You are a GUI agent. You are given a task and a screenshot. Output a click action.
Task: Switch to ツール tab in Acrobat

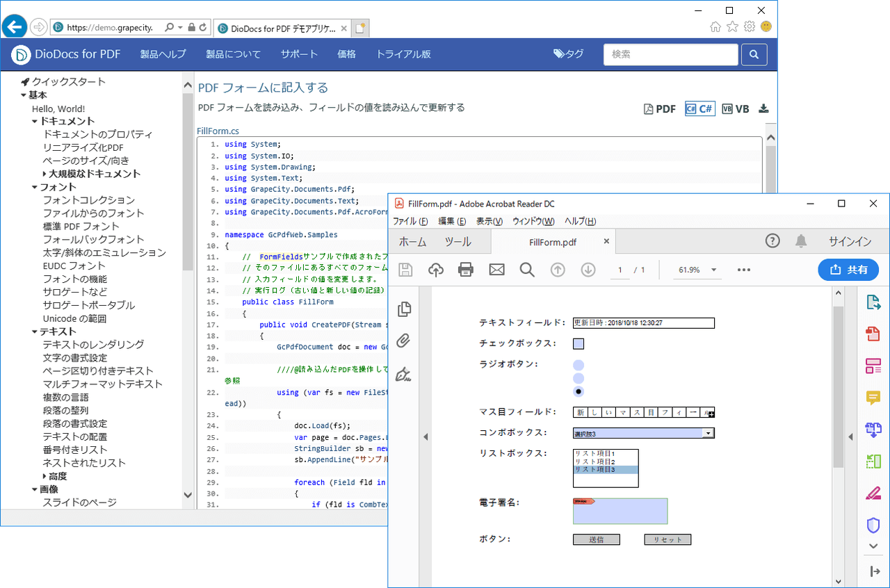[458, 242]
